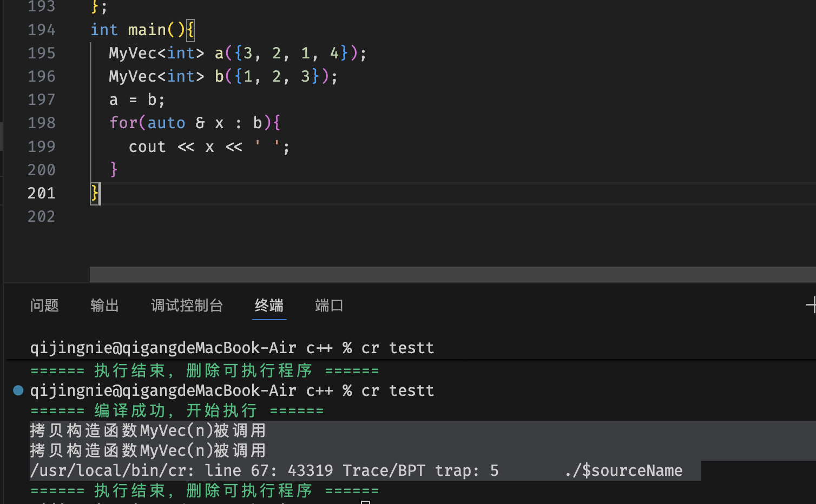
Task: Click the 'Trace/BPT trap: 5' error line
Action: [356, 471]
